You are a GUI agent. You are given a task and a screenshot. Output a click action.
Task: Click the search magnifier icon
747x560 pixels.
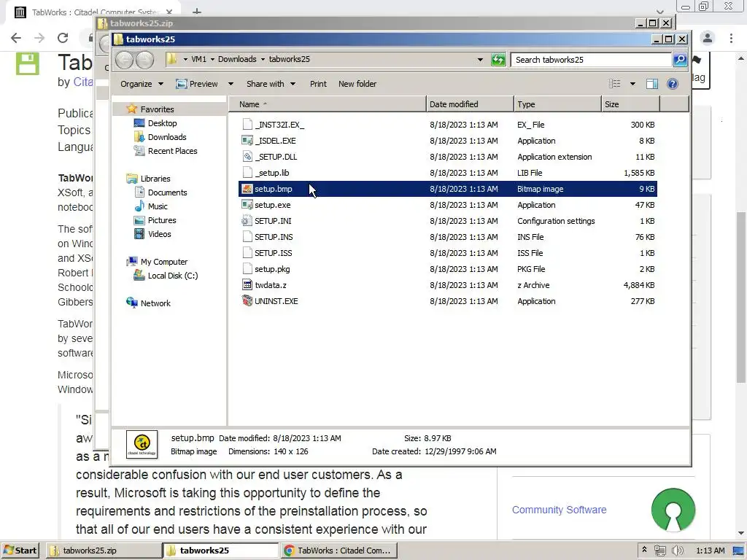pos(680,59)
